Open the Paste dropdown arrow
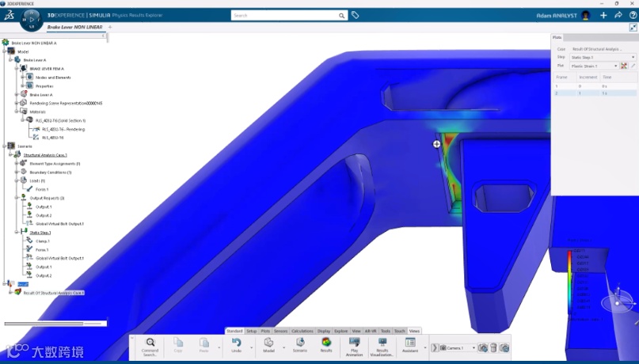This screenshot has width=639, height=364. 219,347
